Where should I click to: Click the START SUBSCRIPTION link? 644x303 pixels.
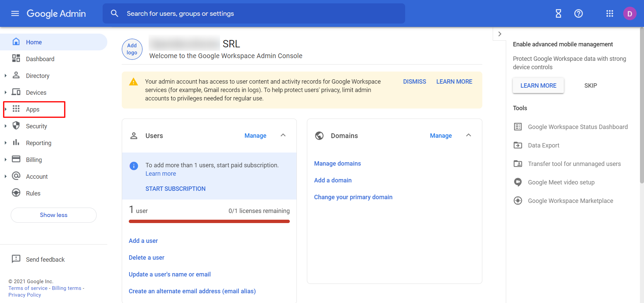(175, 189)
